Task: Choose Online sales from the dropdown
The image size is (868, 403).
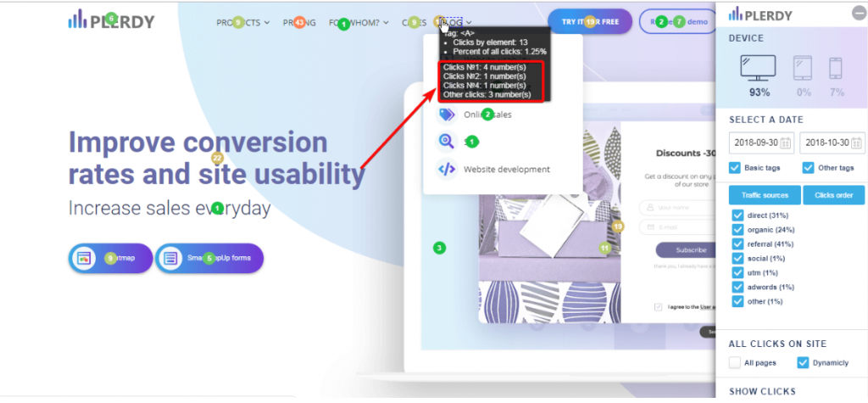Action: click(x=487, y=115)
